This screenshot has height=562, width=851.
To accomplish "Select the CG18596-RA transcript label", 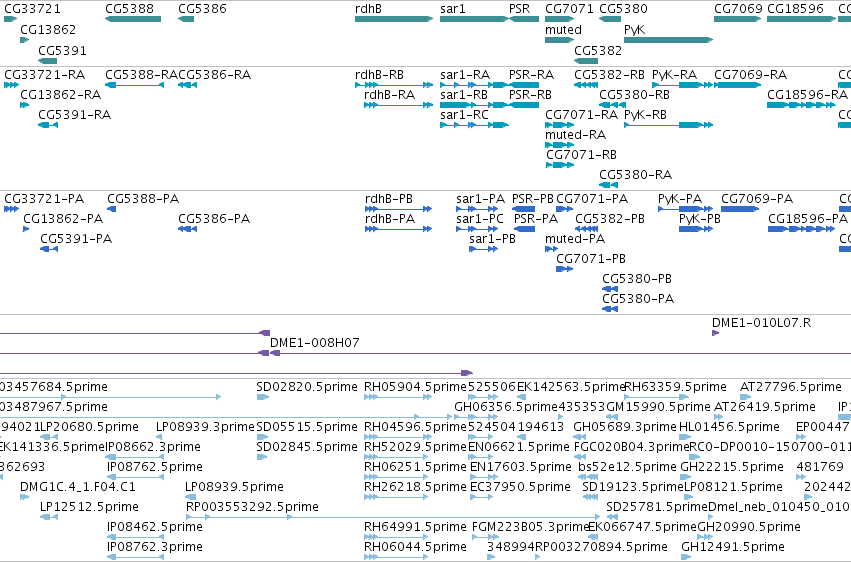I will 808,94.
